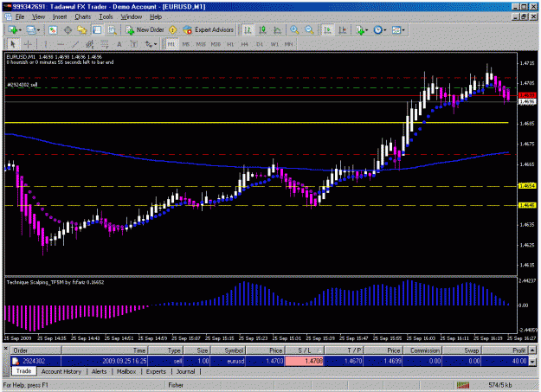Toggle the Terminal window button

[97, 30]
